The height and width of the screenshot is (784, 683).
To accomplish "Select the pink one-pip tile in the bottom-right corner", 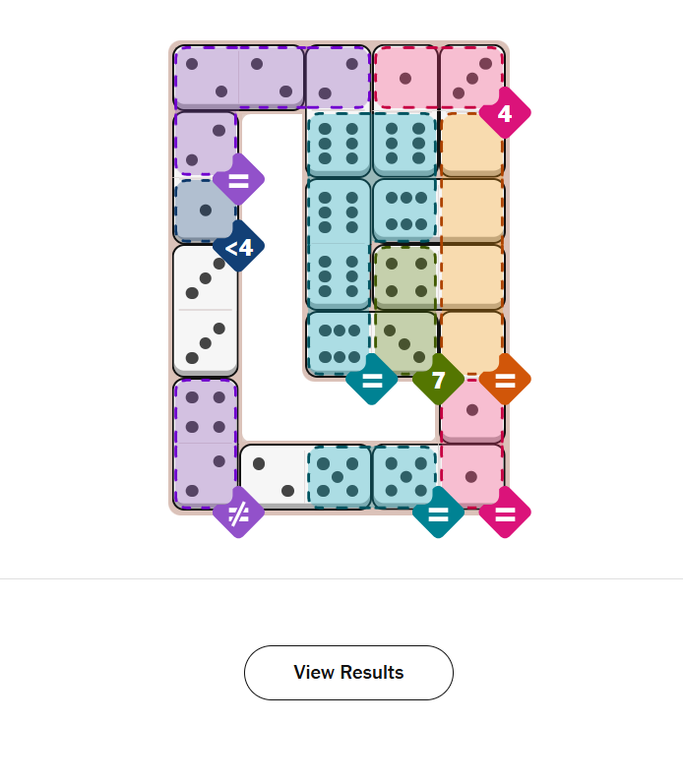I will 471,476.
